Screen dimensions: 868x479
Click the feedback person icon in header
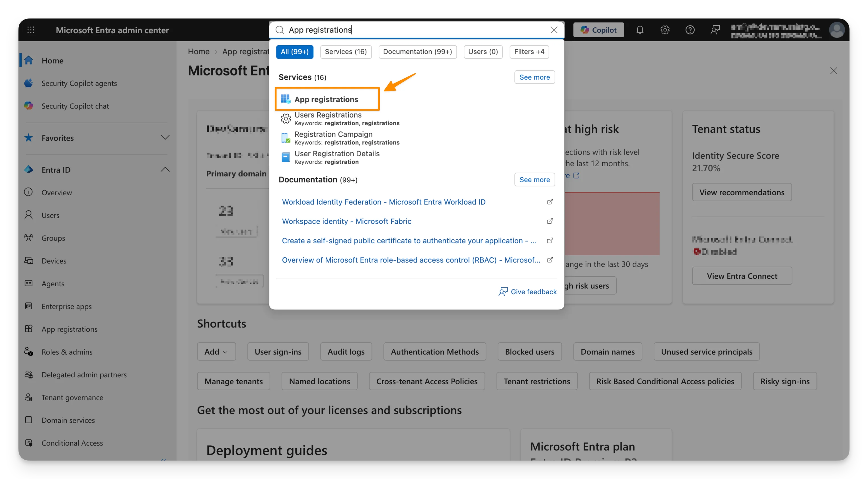pyautogui.click(x=715, y=30)
